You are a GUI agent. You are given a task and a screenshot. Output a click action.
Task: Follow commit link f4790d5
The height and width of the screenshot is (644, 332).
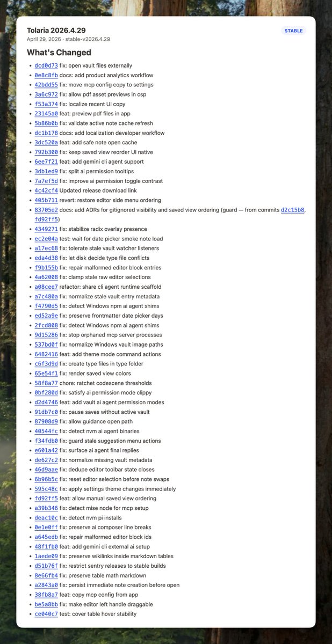[46, 306]
